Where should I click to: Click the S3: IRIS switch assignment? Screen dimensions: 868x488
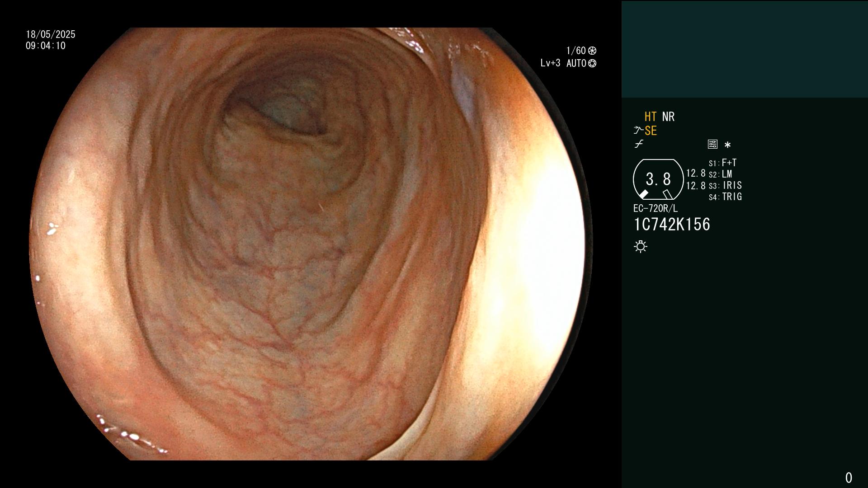coord(725,186)
